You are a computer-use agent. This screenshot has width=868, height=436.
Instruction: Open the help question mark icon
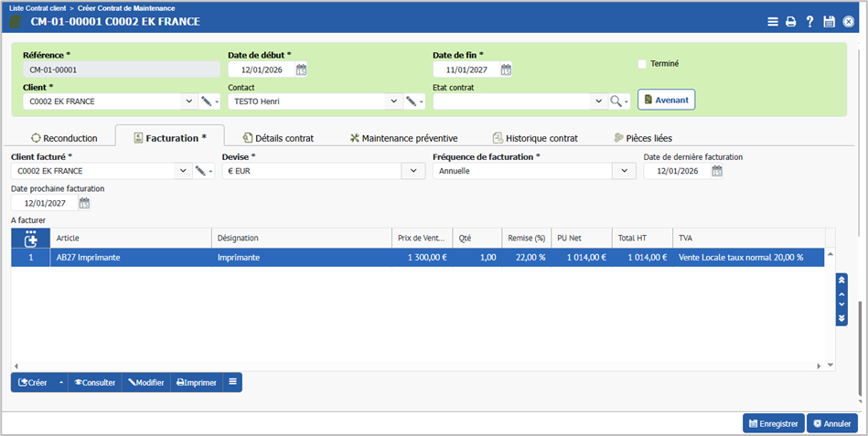(x=809, y=22)
